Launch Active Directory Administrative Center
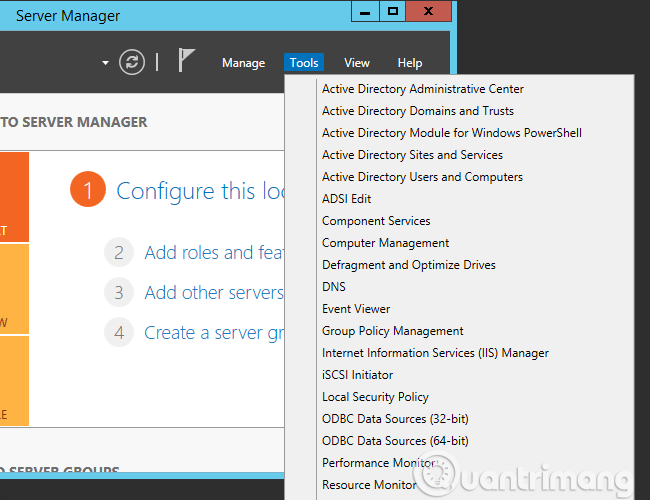This screenshot has height=500, width=650. pyautogui.click(x=423, y=89)
